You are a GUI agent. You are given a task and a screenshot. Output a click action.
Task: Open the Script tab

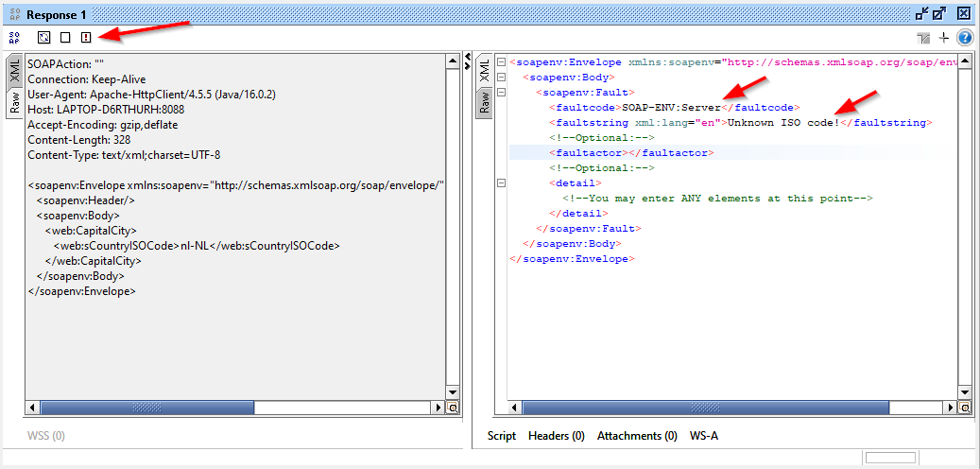(x=502, y=436)
